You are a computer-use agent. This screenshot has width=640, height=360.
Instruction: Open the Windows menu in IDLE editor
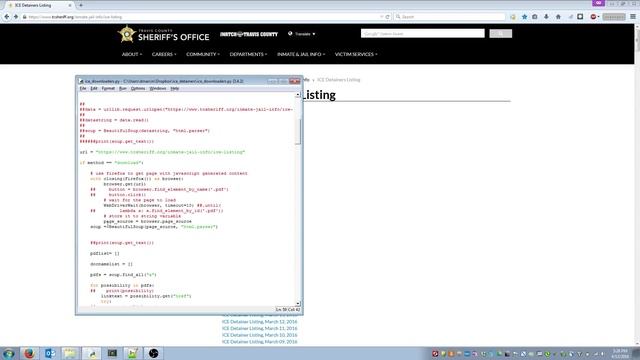pyautogui.click(x=158, y=89)
